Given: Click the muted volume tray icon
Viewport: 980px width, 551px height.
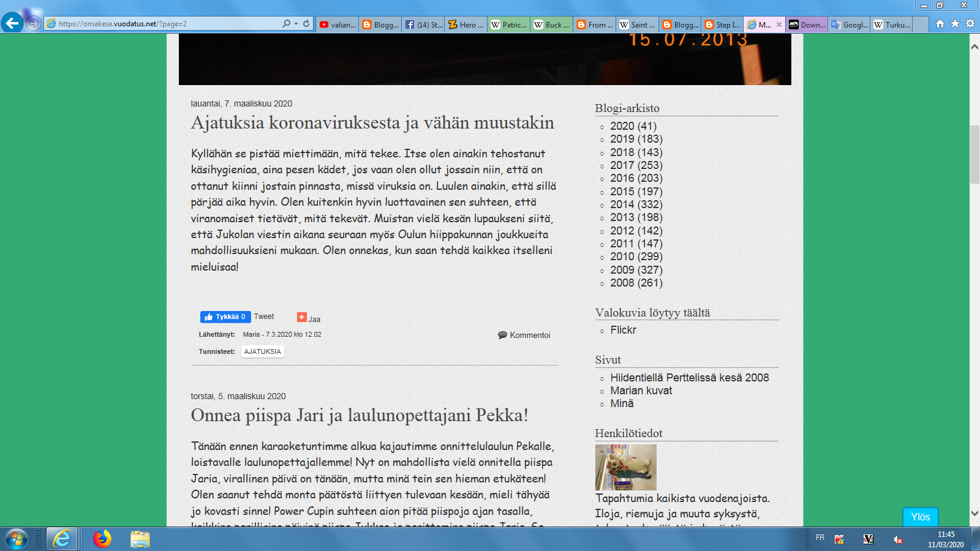Looking at the screenshot, I should pyautogui.click(x=897, y=539).
